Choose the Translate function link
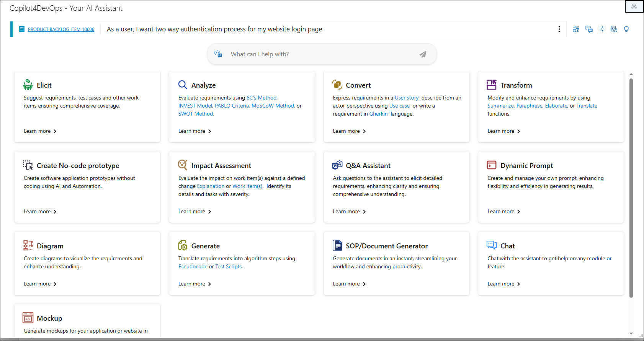This screenshot has width=644, height=341. tap(587, 106)
